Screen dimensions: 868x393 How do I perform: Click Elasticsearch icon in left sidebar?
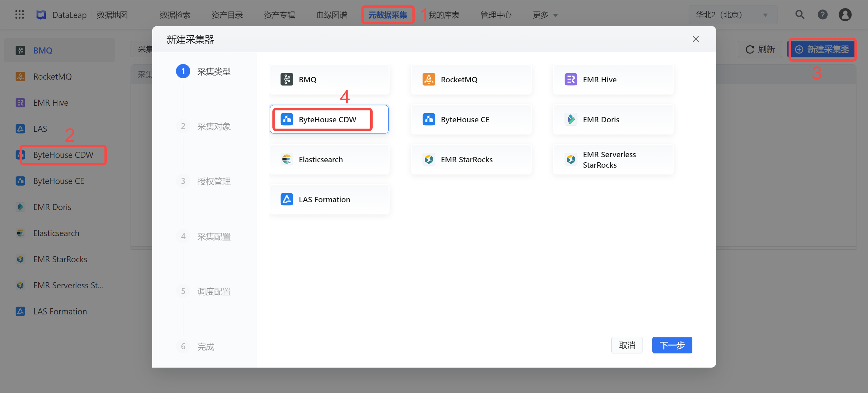pos(20,233)
